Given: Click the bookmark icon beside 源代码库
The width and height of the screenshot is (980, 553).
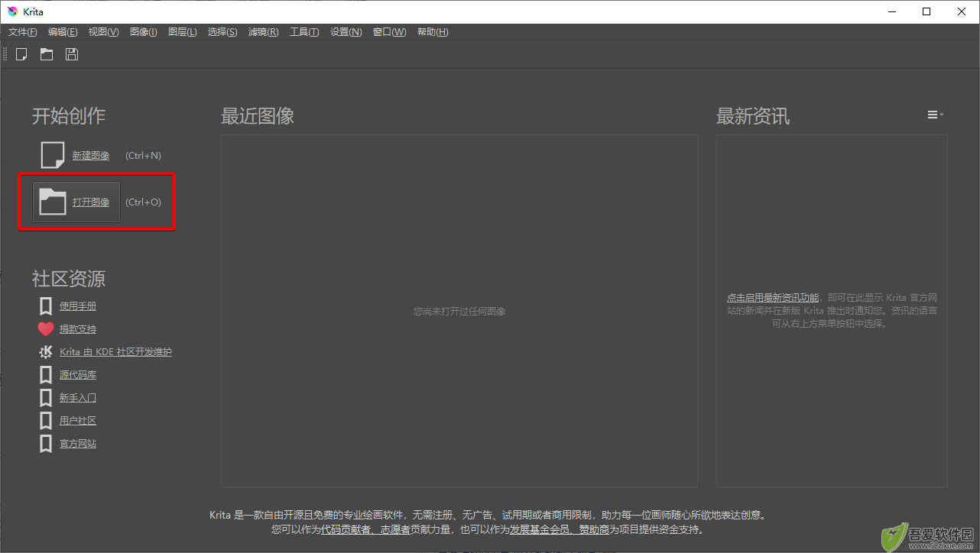Looking at the screenshot, I should click(46, 375).
